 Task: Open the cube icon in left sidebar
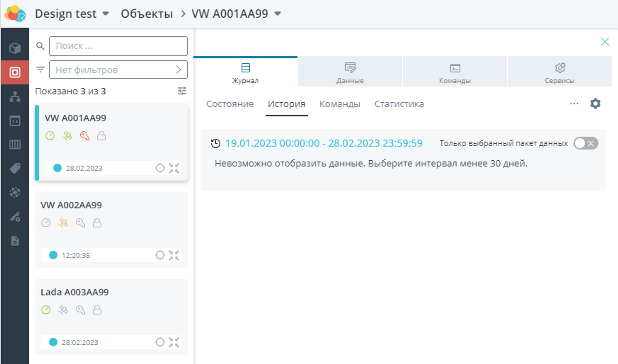coord(15,48)
